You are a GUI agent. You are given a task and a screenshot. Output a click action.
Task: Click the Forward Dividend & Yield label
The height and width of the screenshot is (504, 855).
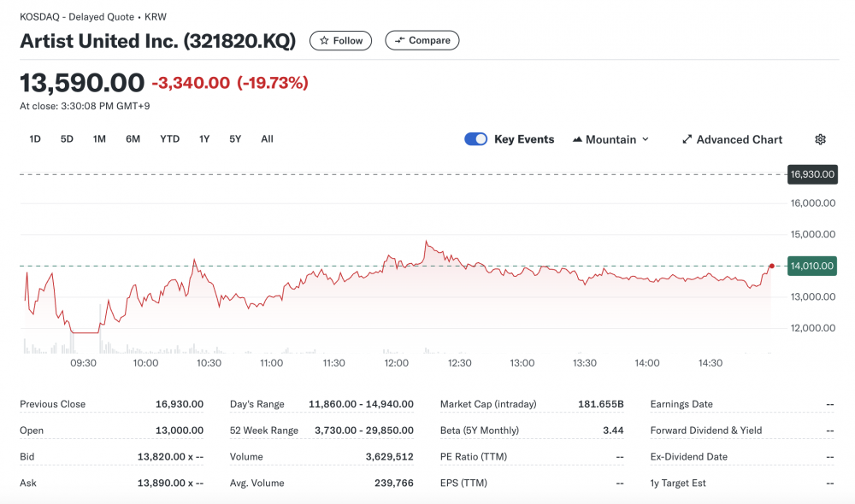[x=706, y=431]
